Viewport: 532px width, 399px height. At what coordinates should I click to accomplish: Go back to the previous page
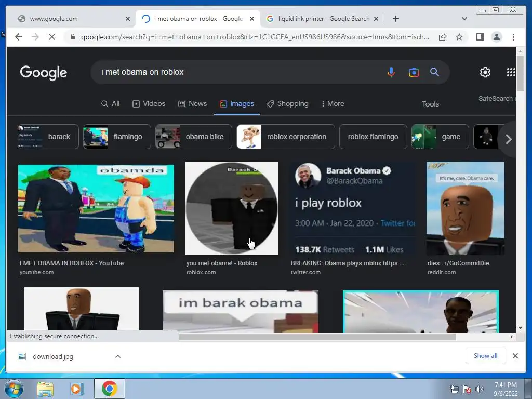tap(19, 37)
